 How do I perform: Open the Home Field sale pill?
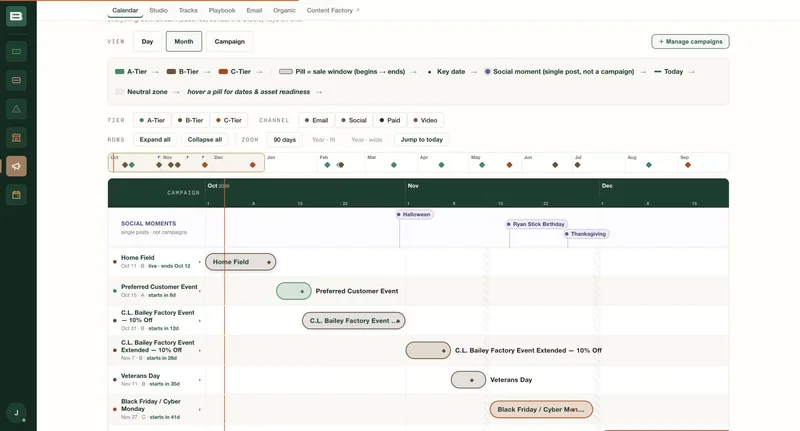click(x=241, y=262)
